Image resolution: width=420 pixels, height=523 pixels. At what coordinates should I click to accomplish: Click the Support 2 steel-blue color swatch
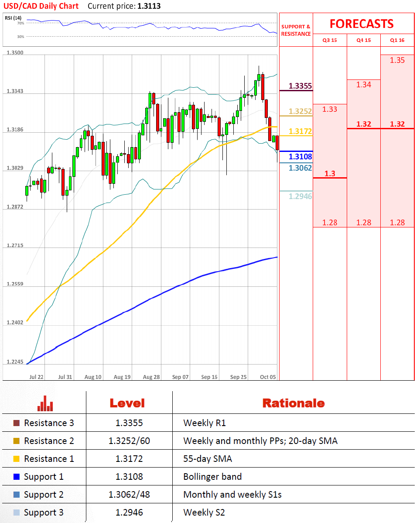pos(16,495)
